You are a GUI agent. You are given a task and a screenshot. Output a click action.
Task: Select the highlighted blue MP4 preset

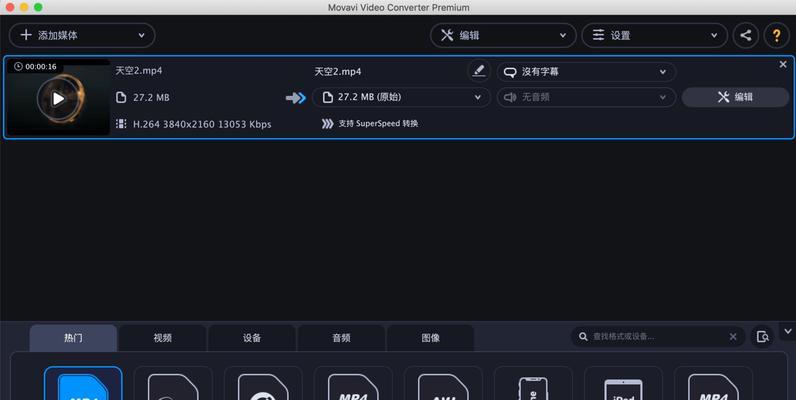tap(83, 384)
